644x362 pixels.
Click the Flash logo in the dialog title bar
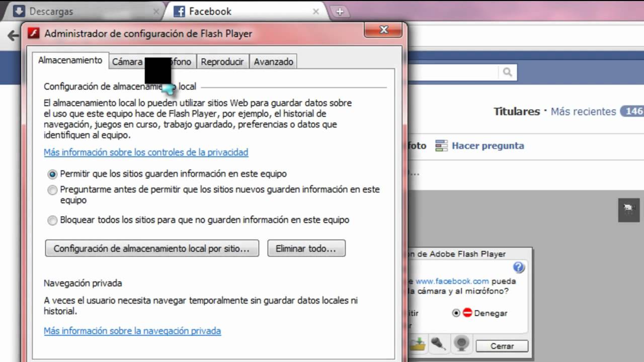33,34
